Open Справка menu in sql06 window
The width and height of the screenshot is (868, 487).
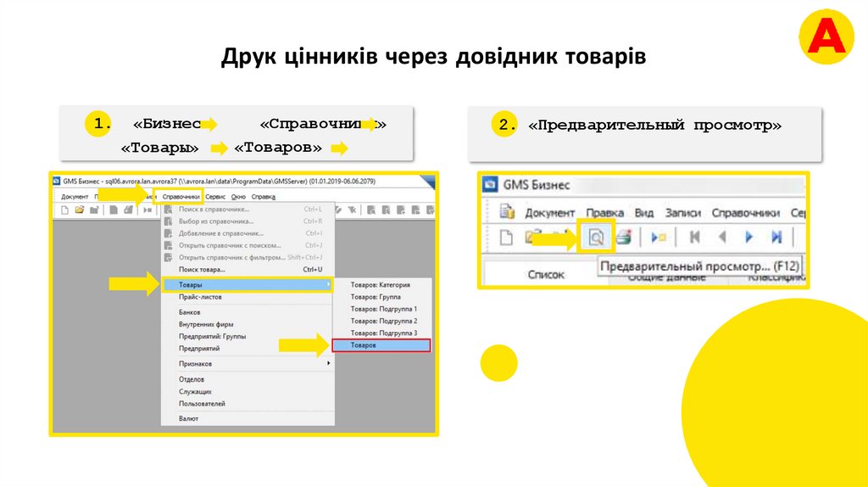(263, 197)
